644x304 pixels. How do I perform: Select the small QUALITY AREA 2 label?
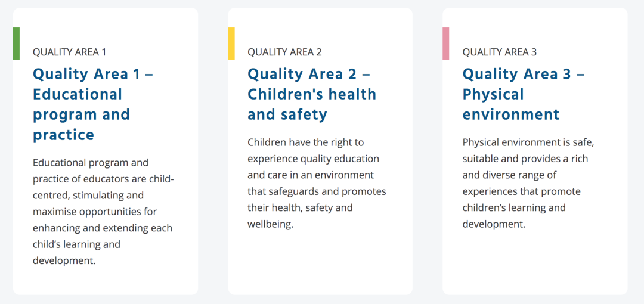point(284,52)
